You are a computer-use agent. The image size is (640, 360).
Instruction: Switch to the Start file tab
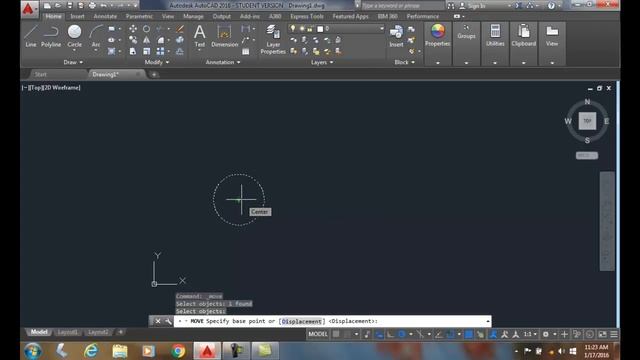pyautogui.click(x=40, y=74)
